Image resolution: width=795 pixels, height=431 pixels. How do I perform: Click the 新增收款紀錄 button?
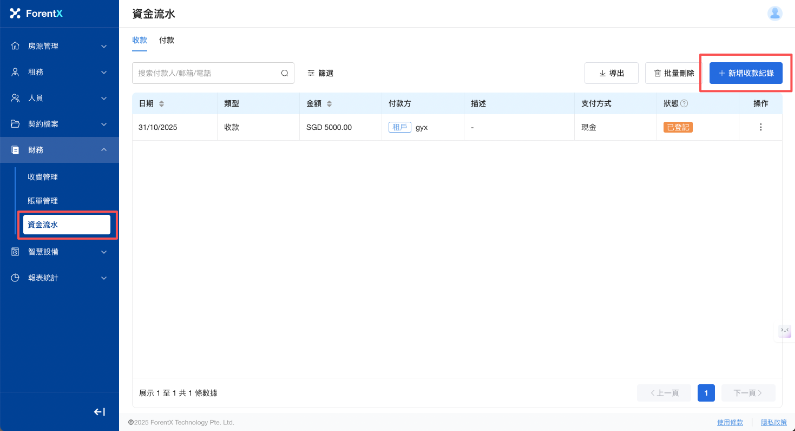pos(745,73)
